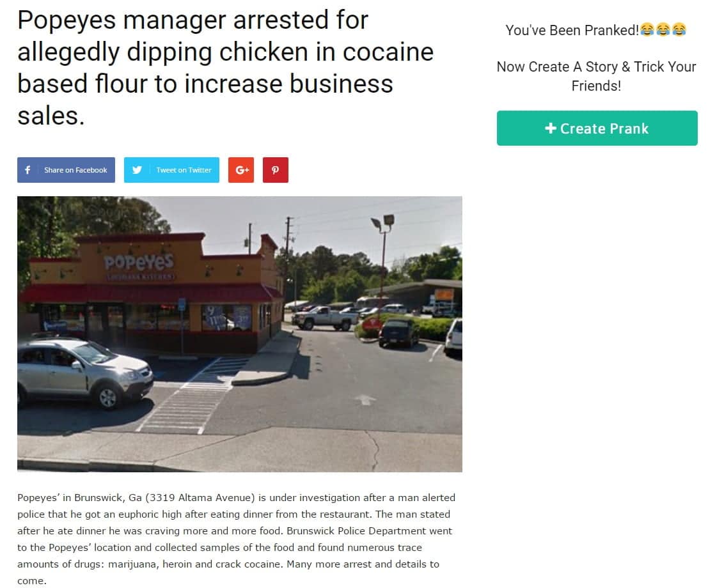Click the article headline about Popeyes manager
This screenshot has height=588, width=715.
225,68
